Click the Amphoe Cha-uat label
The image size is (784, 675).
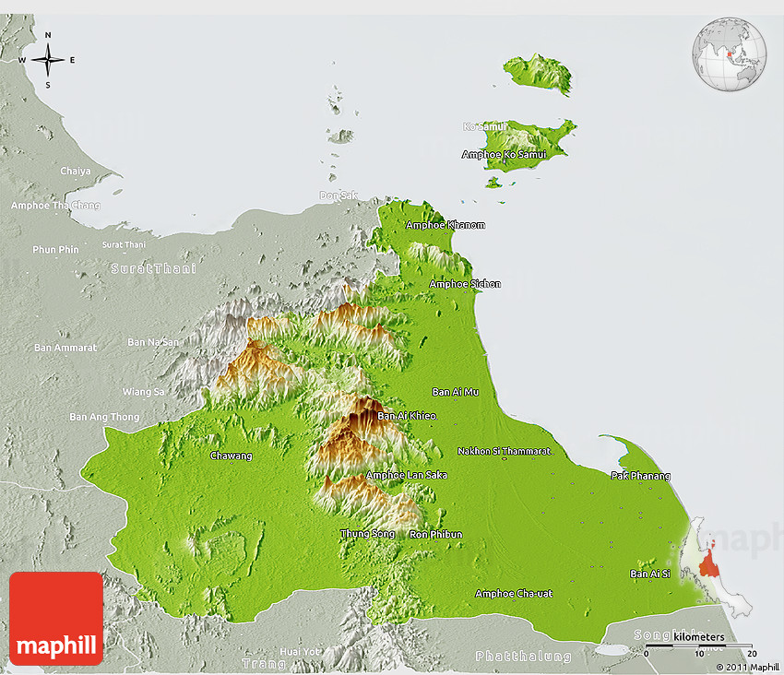514,593
